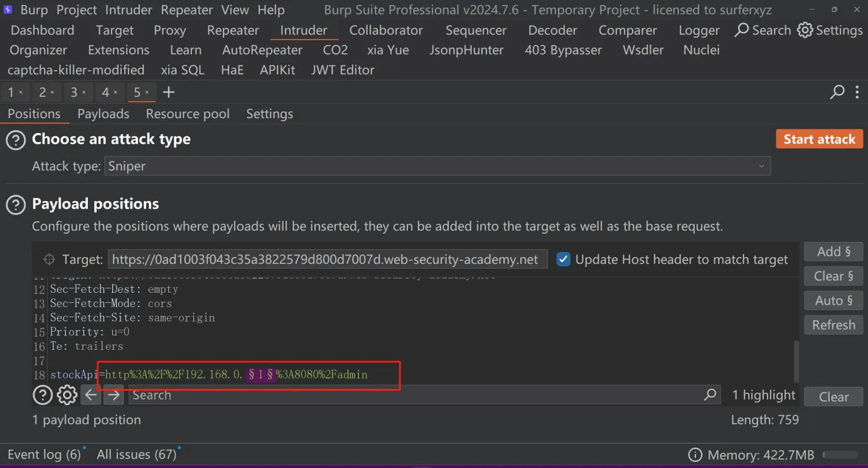
Task: Open the Attack type dropdown
Action: [437, 166]
